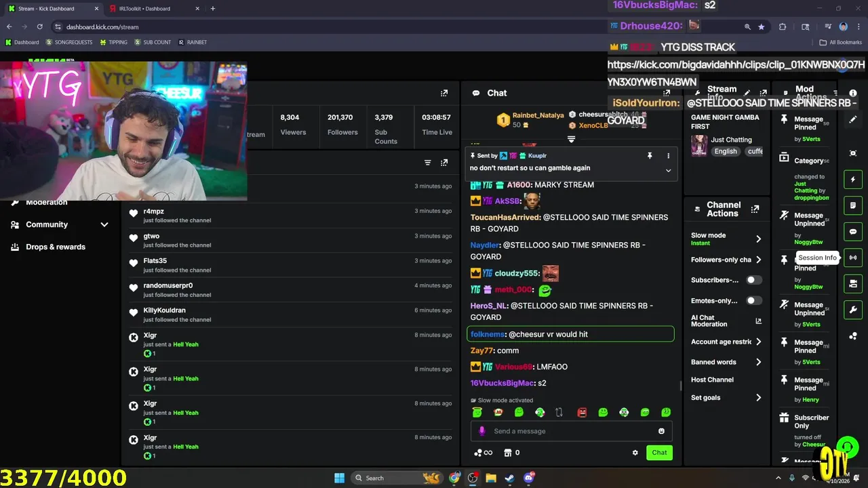Open the Activity Feed filter icon
Viewport: 868px width, 488px height.
coord(427,163)
